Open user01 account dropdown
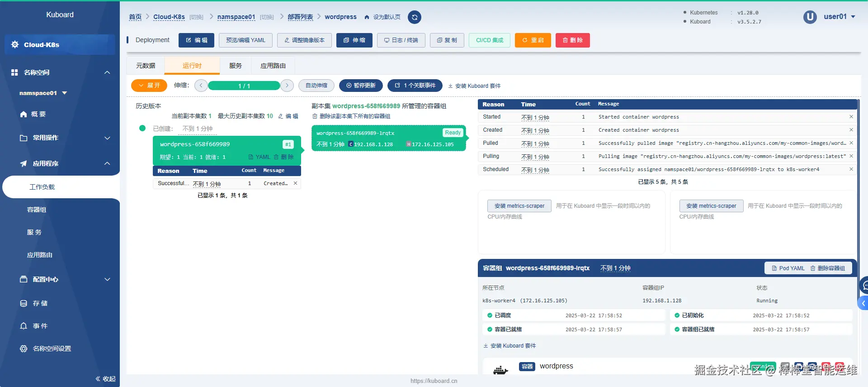 (x=840, y=17)
